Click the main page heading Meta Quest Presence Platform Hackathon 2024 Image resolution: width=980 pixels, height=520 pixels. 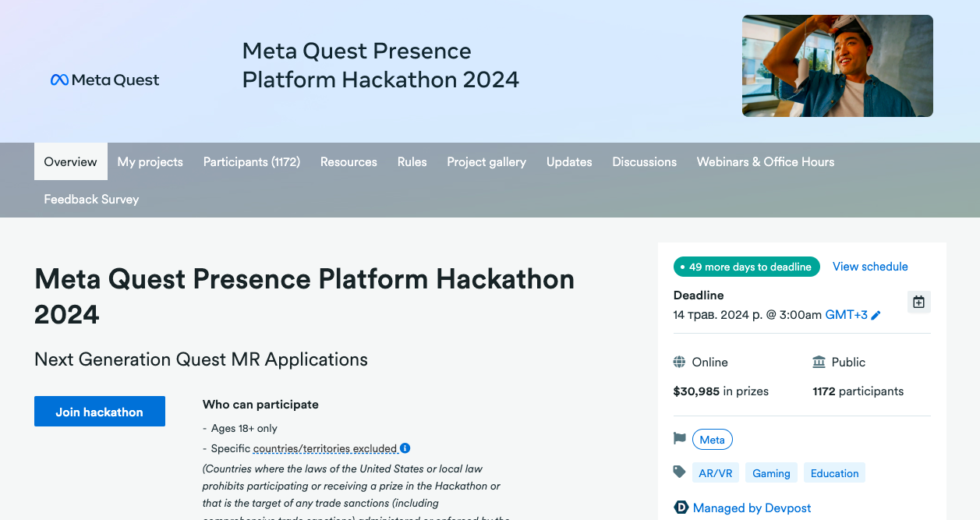pyautogui.click(x=305, y=296)
